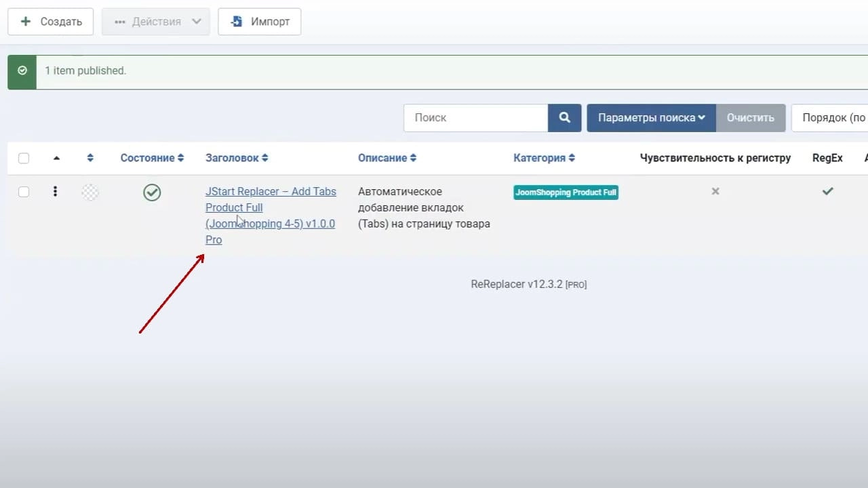868x488 pixels.
Task: Toggle the case sensitivity cross icon
Action: (715, 192)
